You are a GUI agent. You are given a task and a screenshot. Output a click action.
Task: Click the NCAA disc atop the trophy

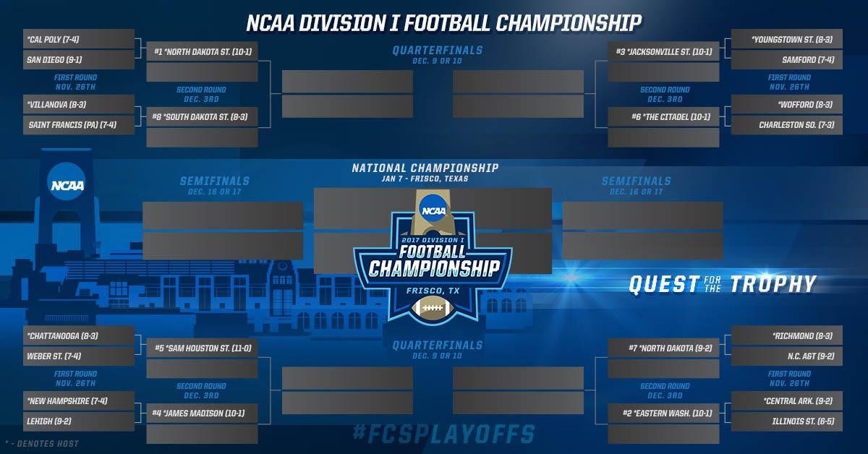tap(433, 210)
